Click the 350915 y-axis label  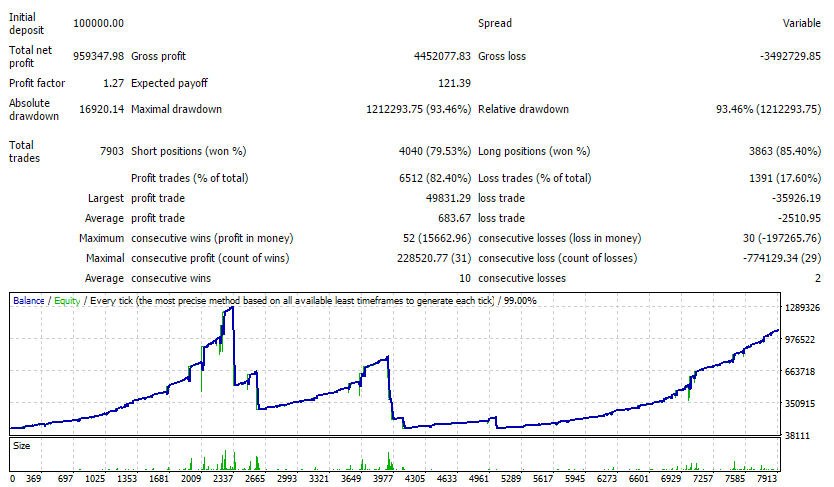pos(800,404)
